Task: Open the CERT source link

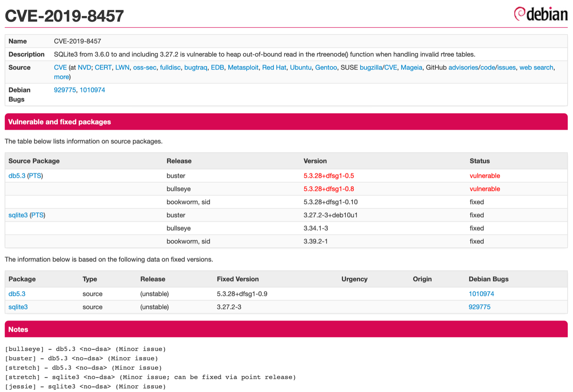Action: tap(103, 68)
